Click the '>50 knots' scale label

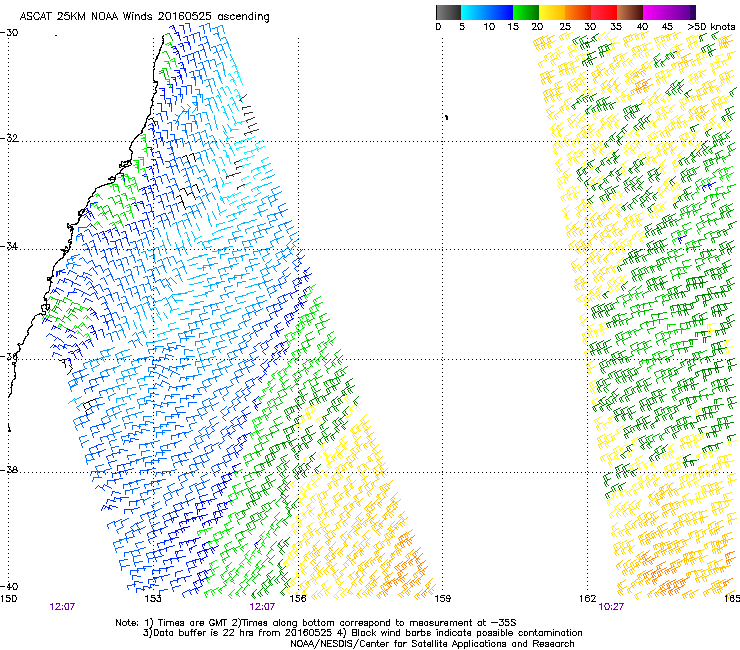point(711,27)
